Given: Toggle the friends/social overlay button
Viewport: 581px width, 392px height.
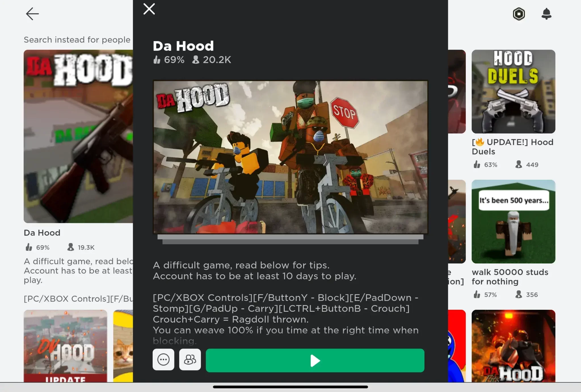Looking at the screenshot, I should 190,360.
